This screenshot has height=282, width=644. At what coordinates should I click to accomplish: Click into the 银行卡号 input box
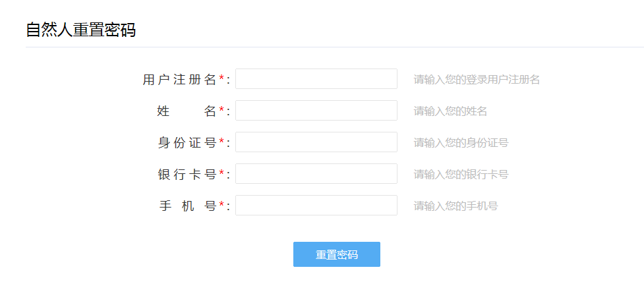click(x=316, y=174)
